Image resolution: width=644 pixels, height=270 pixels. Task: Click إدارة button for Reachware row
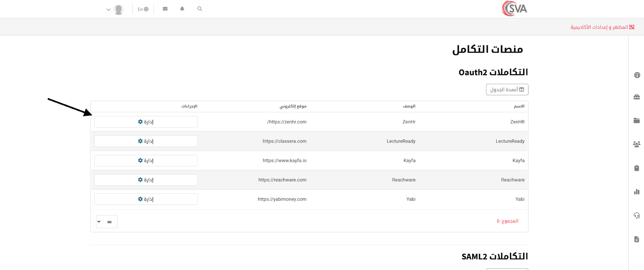tap(146, 180)
